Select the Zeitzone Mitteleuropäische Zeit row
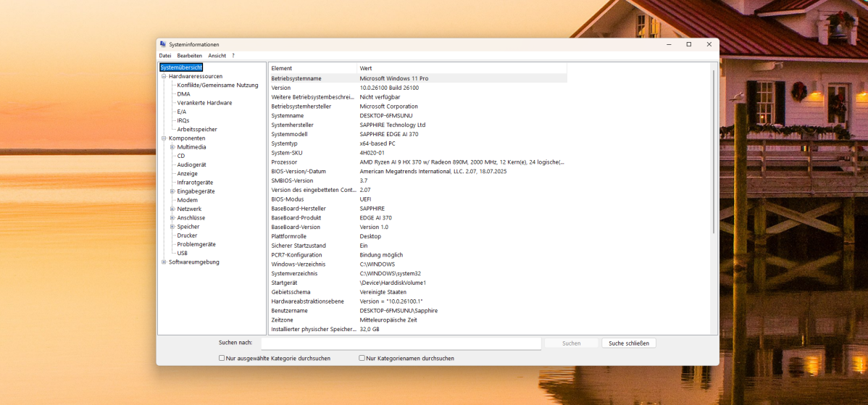 click(x=418, y=320)
